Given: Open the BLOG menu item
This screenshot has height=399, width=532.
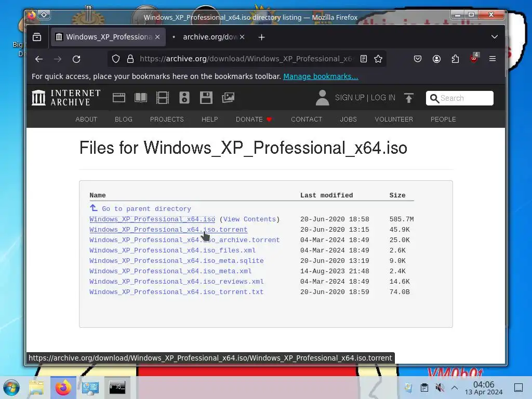Looking at the screenshot, I should [124, 119].
